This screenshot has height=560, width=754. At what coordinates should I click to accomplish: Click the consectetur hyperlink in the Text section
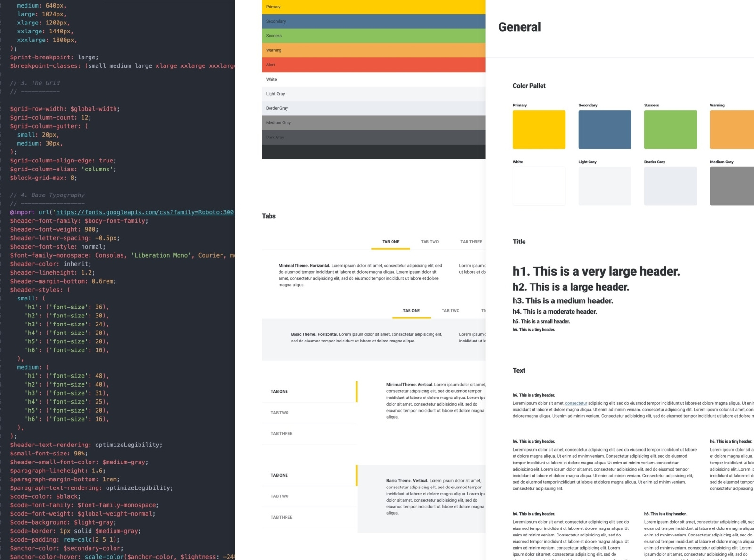point(577,403)
